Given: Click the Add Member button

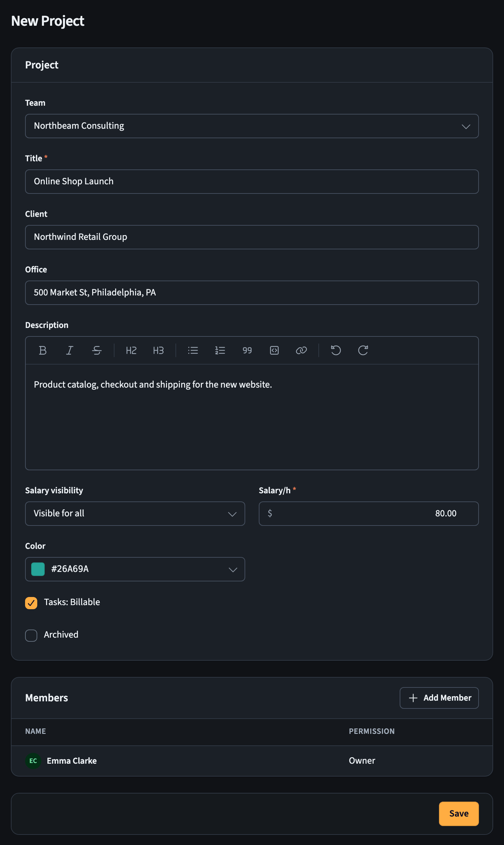Looking at the screenshot, I should click(x=439, y=698).
